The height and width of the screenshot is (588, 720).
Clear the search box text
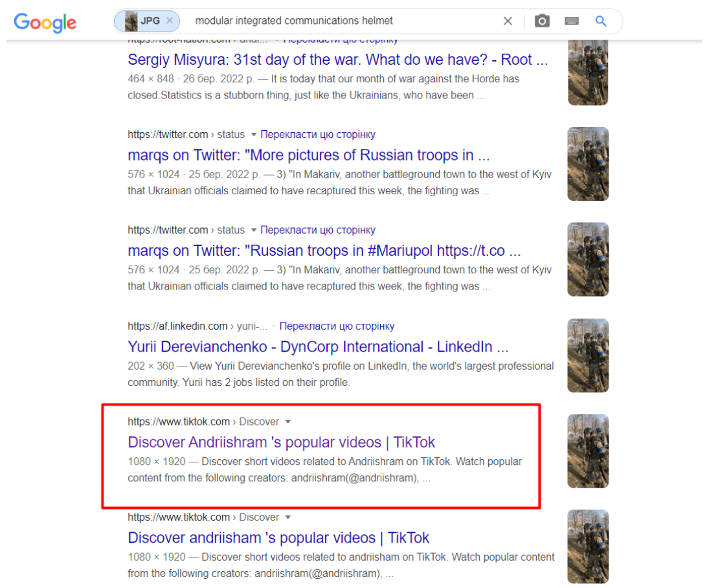(508, 21)
